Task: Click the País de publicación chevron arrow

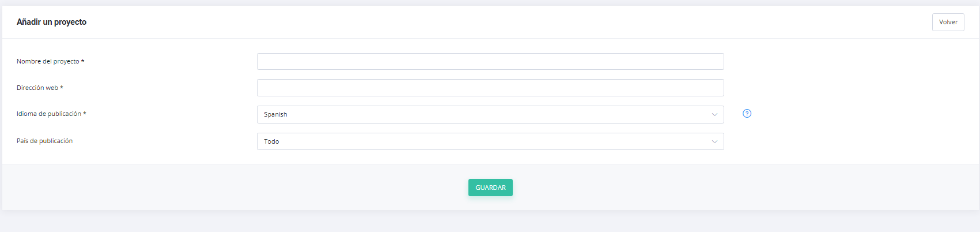Action: coord(714,141)
